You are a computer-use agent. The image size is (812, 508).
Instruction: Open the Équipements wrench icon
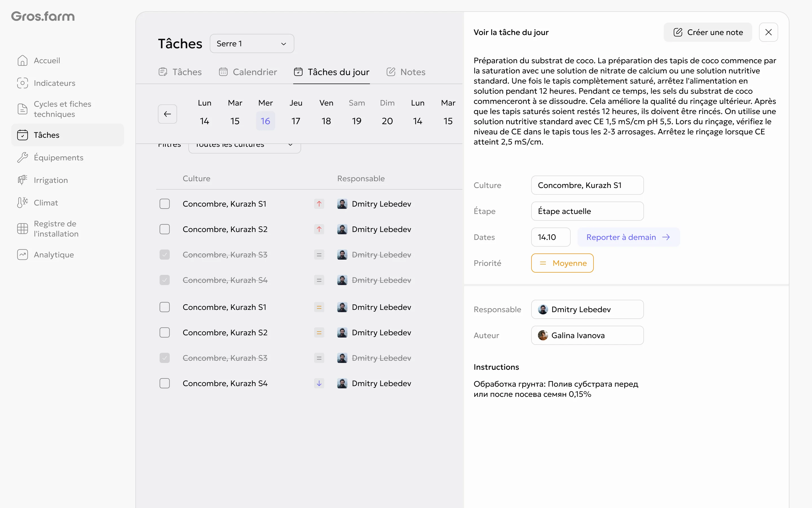(23, 157)
